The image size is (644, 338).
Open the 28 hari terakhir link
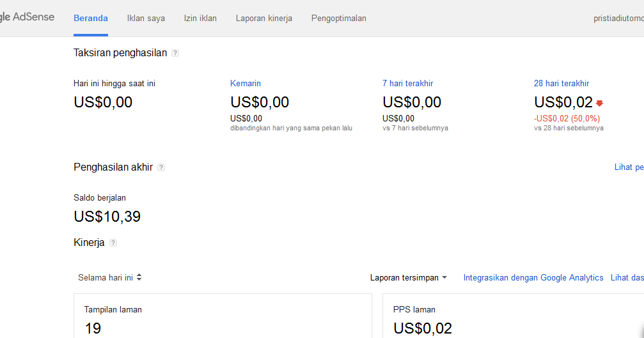562,83
